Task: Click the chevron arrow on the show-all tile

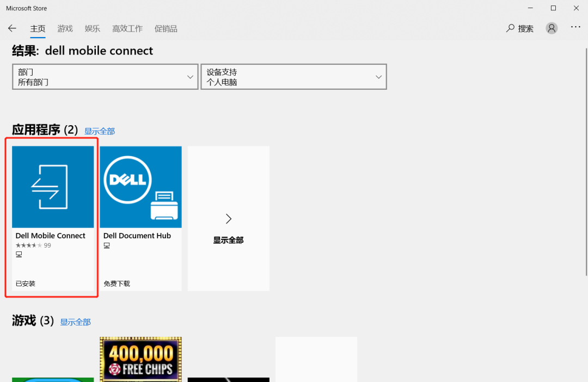Action: [228, 219]
